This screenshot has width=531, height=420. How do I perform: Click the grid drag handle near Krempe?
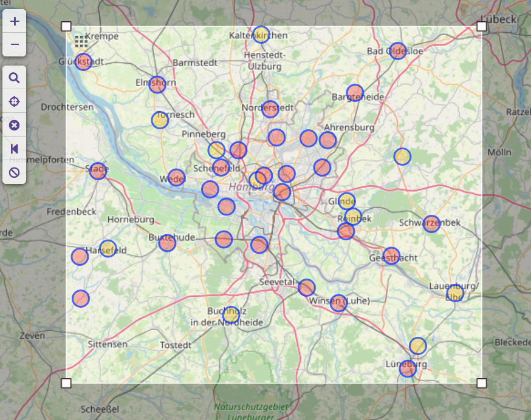[81, 41]
